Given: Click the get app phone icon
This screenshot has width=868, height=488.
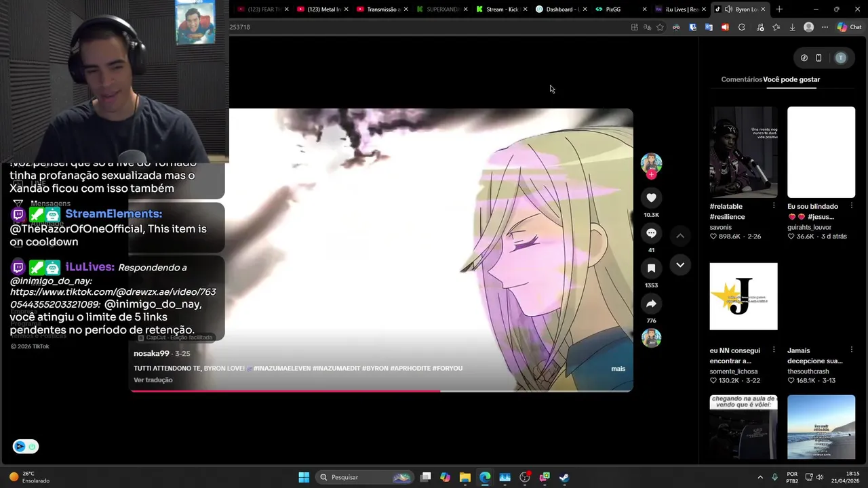Looking at the screenshot, I should [818, 58].
